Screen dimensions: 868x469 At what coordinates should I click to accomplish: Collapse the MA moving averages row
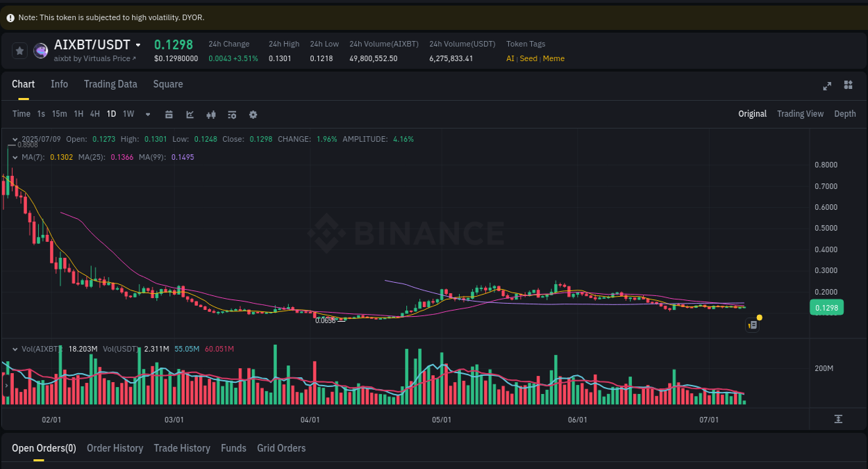(x=13, y=157)
